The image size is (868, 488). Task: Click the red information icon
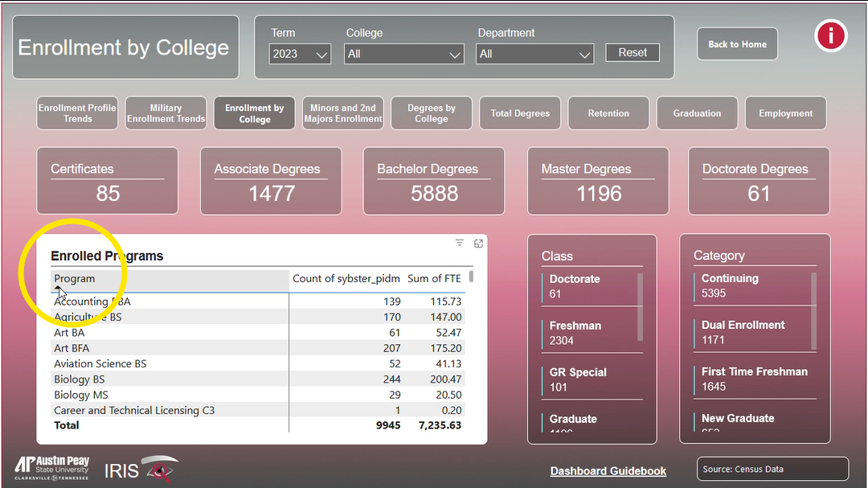[831, 36]
